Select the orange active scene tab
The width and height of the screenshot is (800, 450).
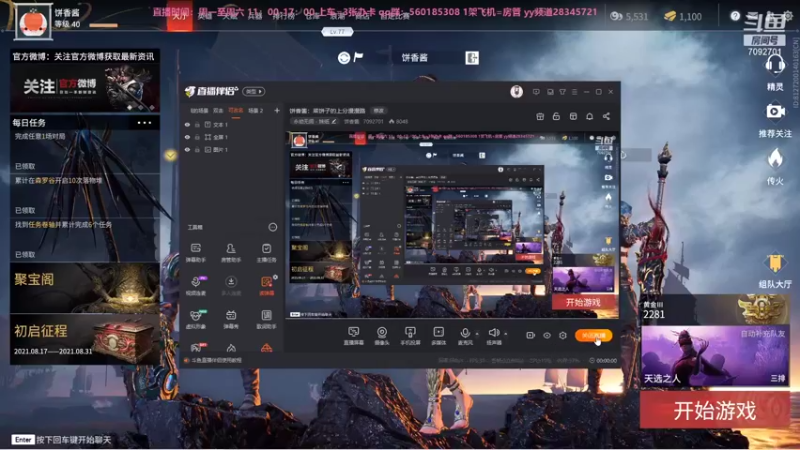pyautogui.click(x=236, y=110)
